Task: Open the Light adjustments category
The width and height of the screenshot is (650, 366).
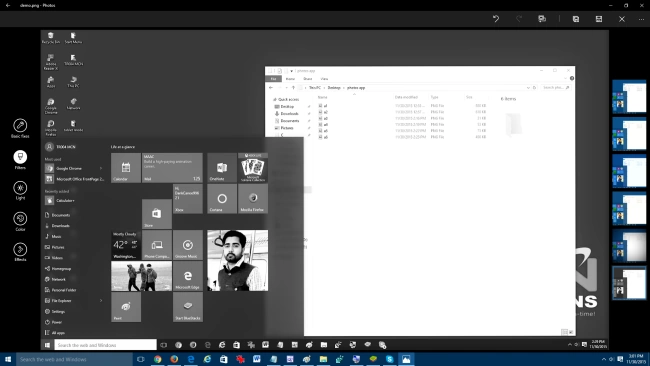Action: (20, 190)
